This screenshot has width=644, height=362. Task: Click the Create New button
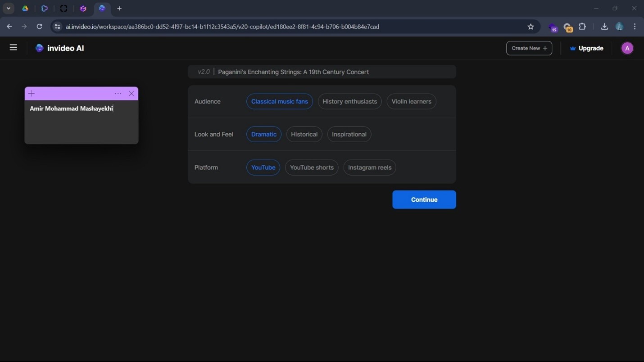tap(529, 48)
